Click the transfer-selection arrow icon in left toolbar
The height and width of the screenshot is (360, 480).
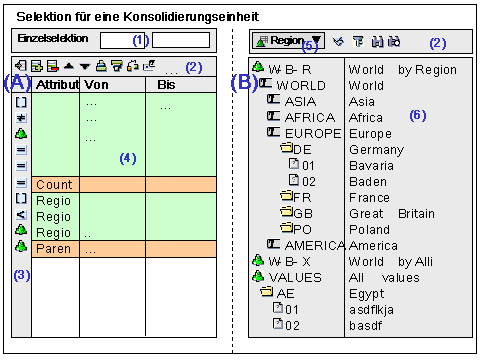[x=21, y=66]
